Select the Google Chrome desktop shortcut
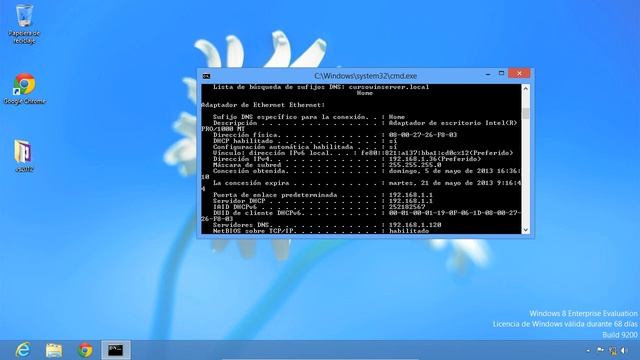The height and width of the screenshot is (360, 640). click(24, 89)
